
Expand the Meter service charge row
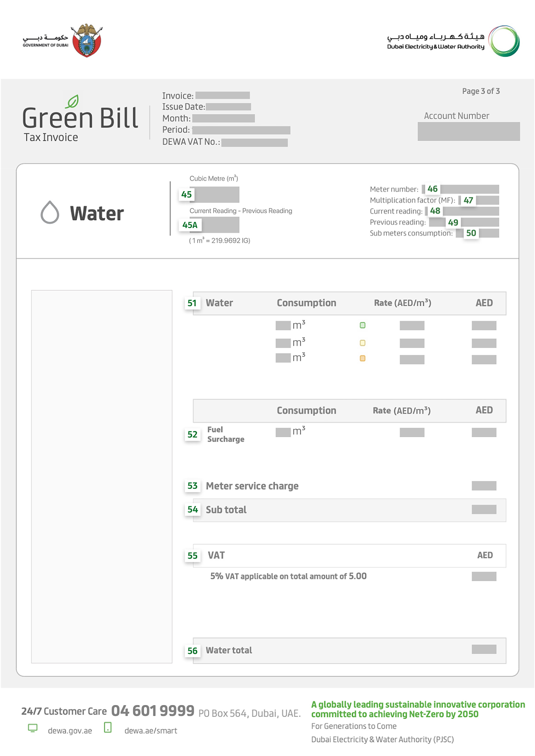tap(252, 486)
